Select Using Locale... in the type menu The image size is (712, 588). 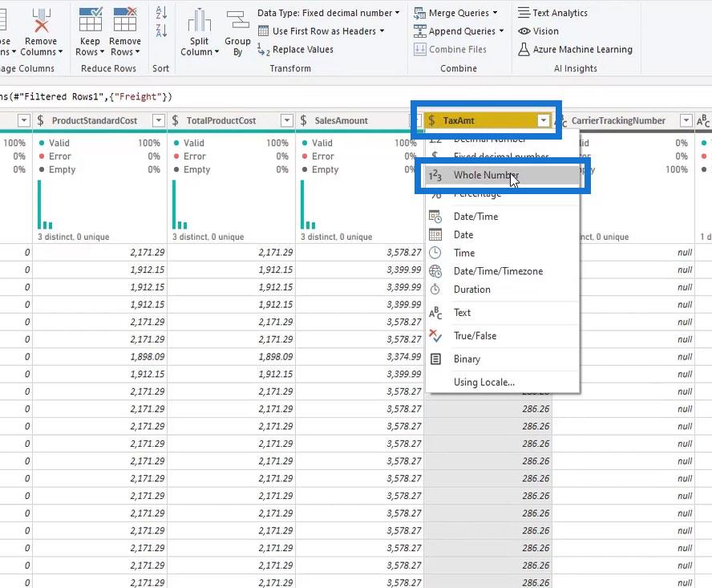click(503, 382)
